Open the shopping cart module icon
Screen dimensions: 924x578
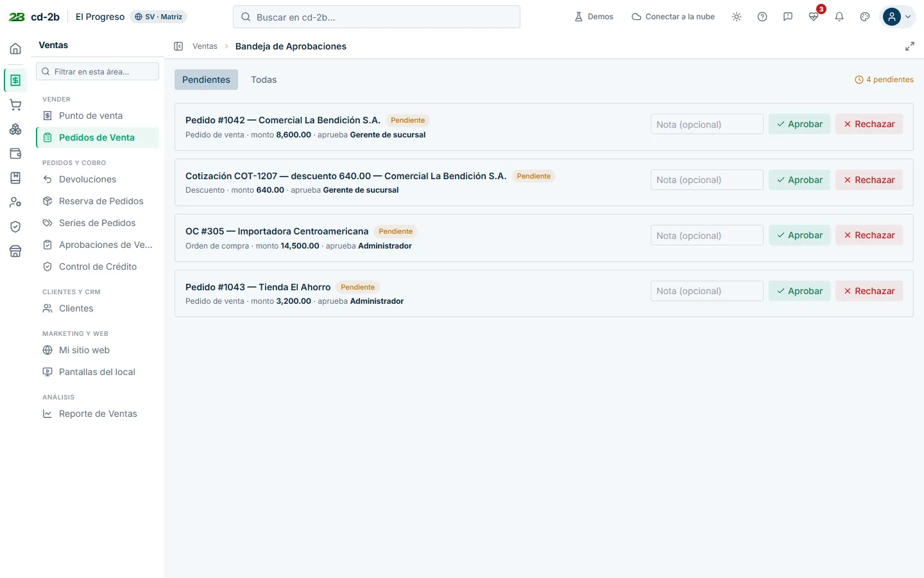15,105
